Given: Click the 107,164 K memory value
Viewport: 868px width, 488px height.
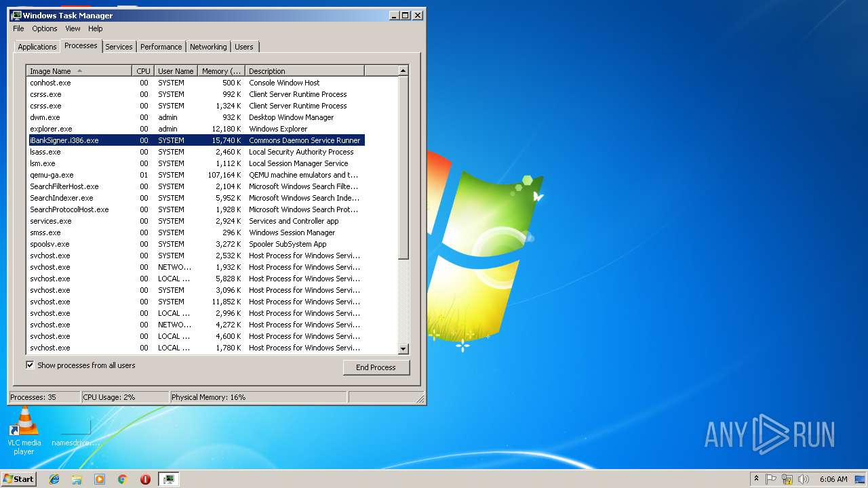Looking at the screenshot, I should pyautogui.click(x=224, y=175).
